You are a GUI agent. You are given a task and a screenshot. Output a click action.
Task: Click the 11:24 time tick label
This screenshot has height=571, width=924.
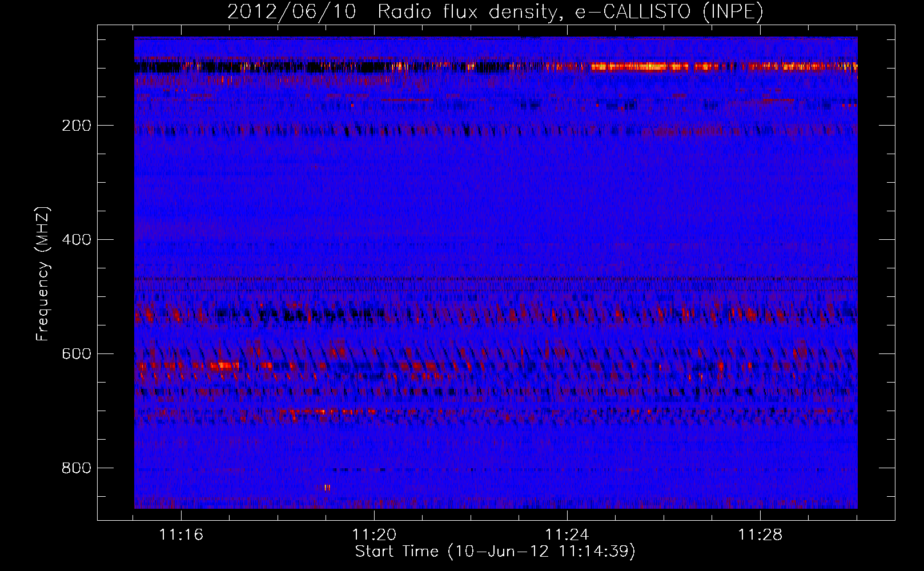[567, 535]
